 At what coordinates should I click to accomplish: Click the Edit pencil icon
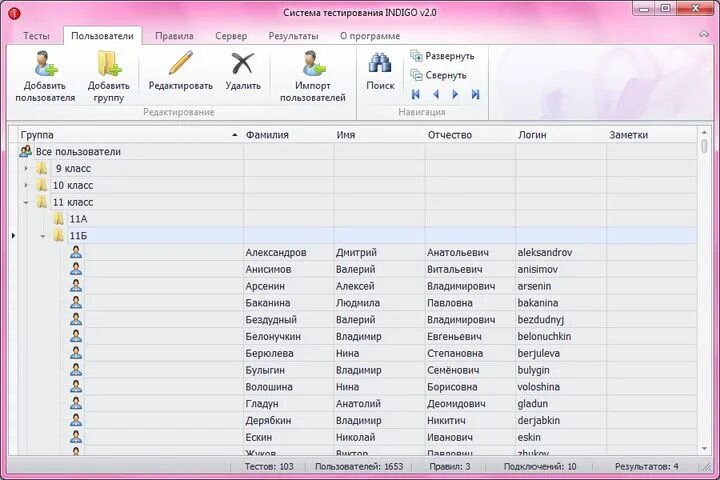click(180, 63)
